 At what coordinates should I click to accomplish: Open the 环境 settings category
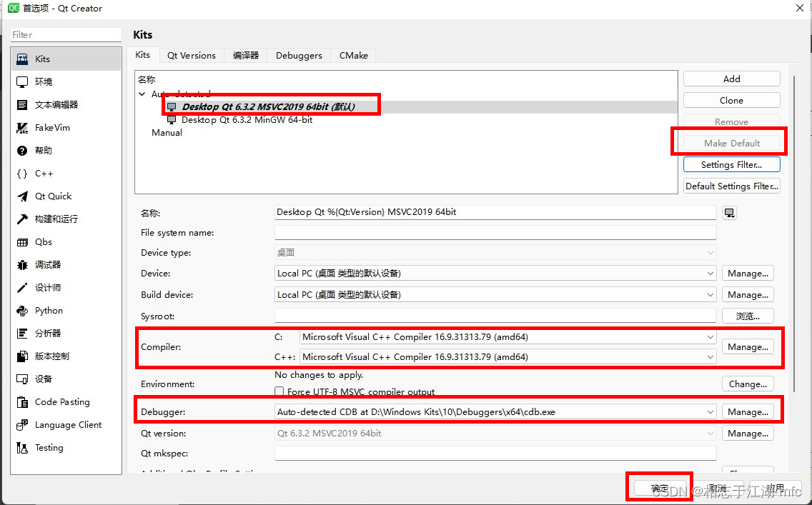66,81
